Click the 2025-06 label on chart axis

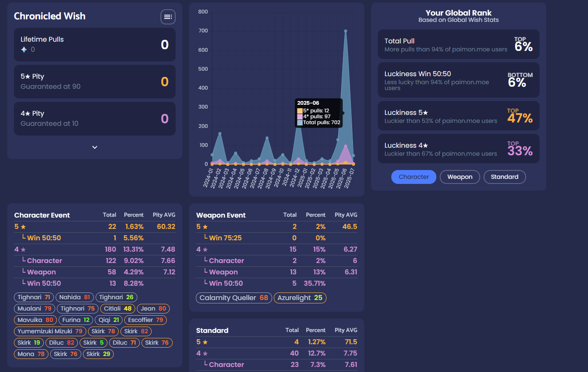pos(342,178)
